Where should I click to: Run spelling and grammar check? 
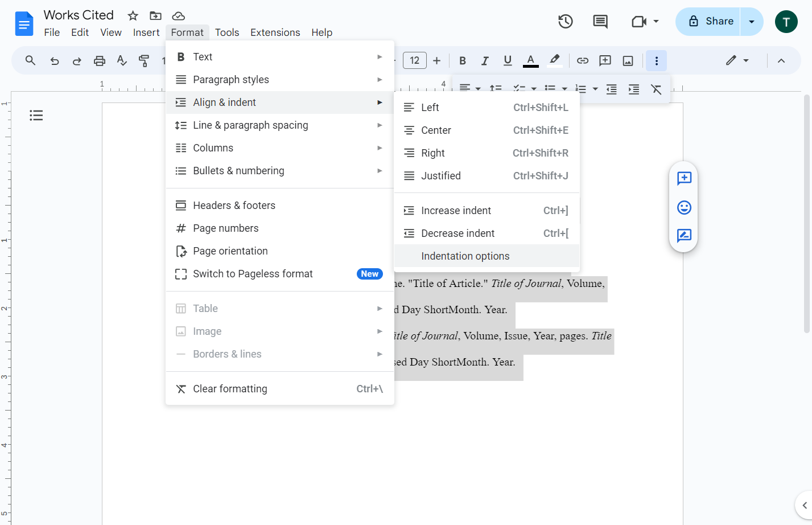[122, 60]
